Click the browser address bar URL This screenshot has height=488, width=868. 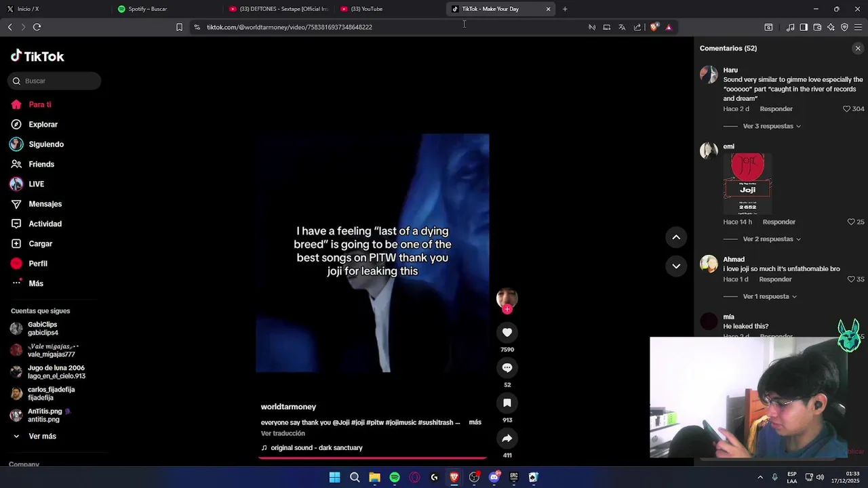pos(290,27)
